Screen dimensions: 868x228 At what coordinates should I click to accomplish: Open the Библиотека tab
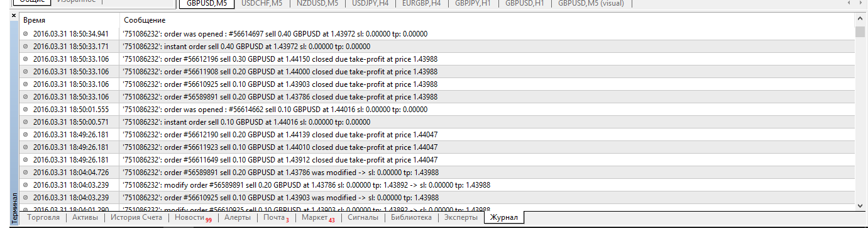[411, 218]
